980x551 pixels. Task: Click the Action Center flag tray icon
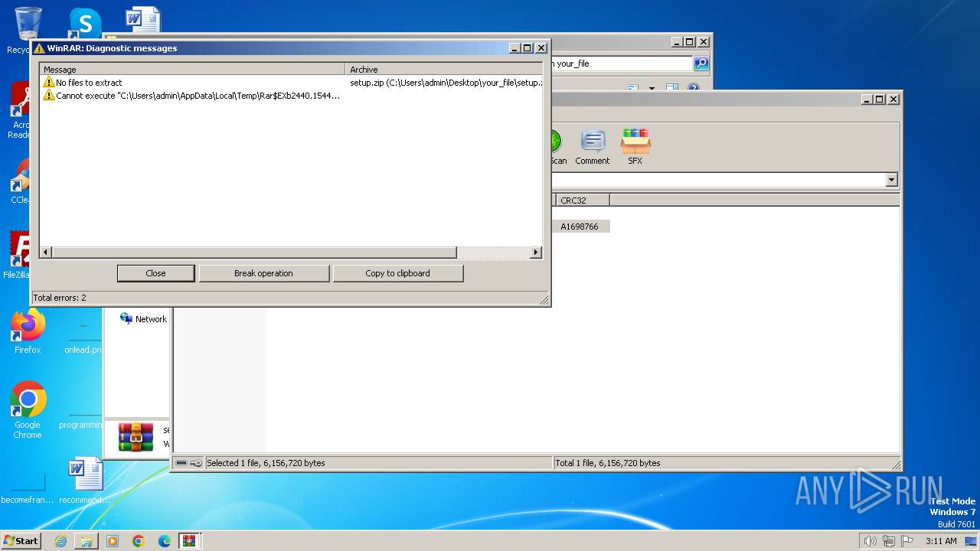pyautogui.click(x=907, y=541)
